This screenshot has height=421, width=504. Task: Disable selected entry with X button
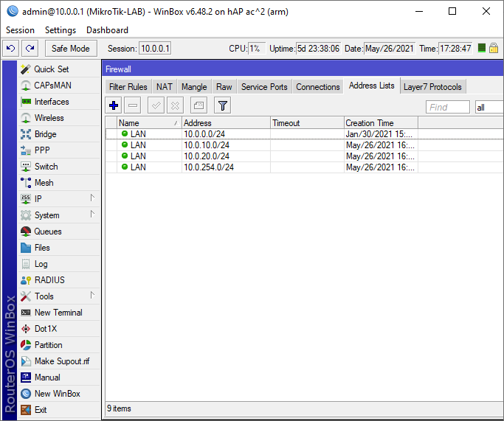pos(175,105)
